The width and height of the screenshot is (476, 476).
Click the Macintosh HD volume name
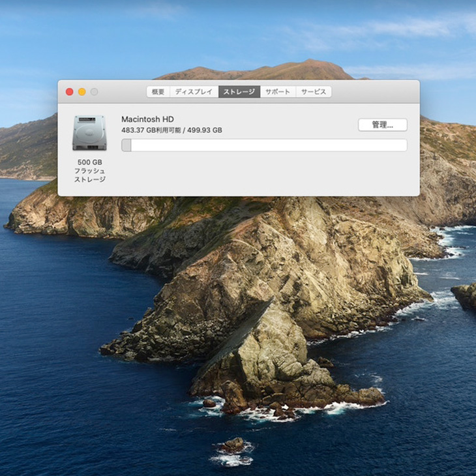point(147,119)
